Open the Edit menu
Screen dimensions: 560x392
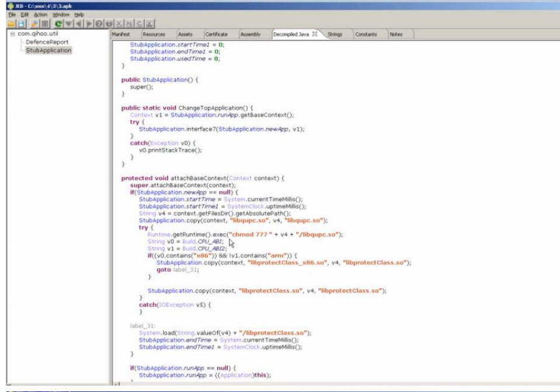pyautogui.click(x=25, y=15)
